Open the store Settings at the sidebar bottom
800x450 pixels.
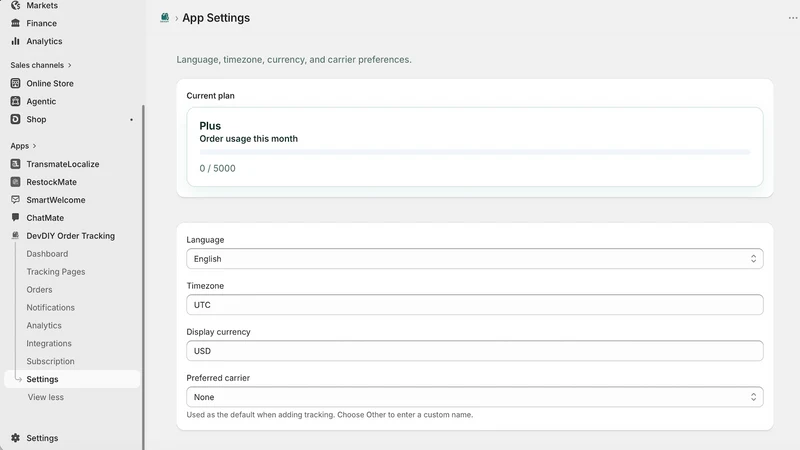42,438
